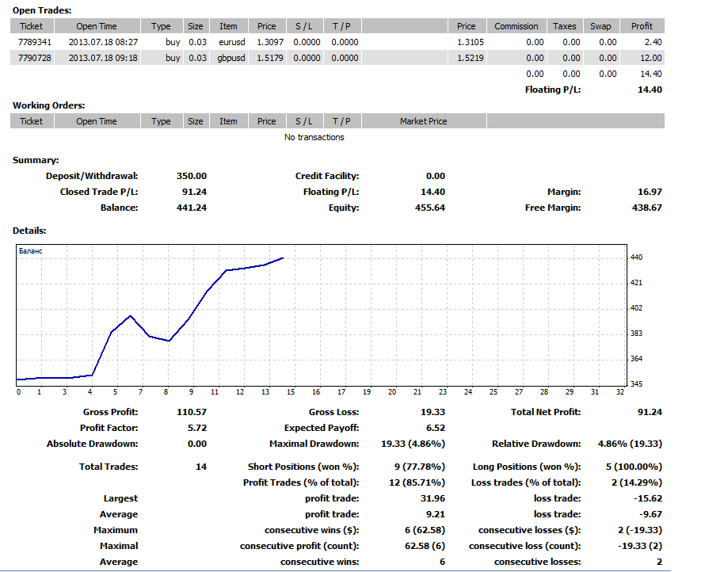Click bold Floating P/L total 14.40 under Open Trades
The image size is (728, 572).
pyautogui.click(x=650, y=90)
